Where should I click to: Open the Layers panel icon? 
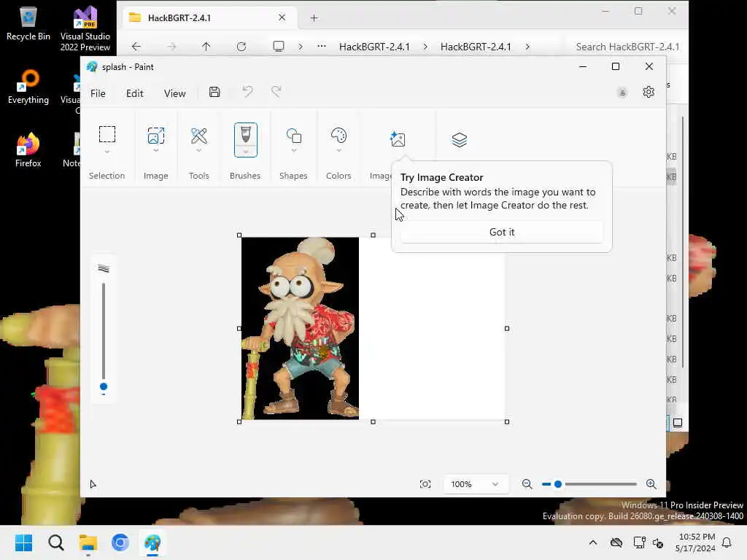tap(460, 139)
